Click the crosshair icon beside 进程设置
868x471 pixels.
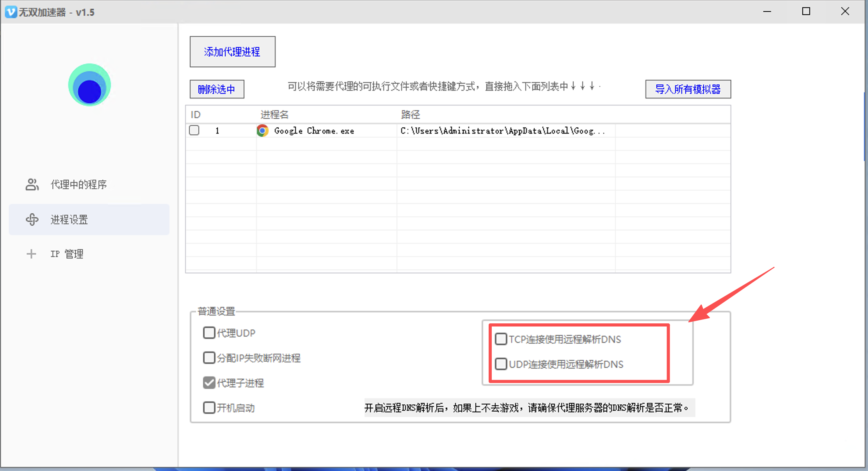(x=32, y=219)
